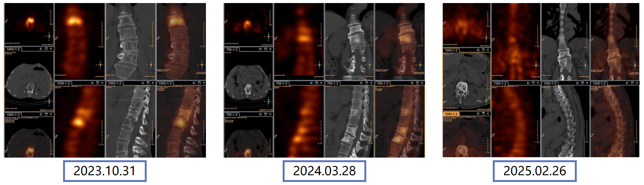Open the 1000-1:2 tab above the 2023.10.31 sagittal CT view
Image resolution: width=644 pixels, height=185 pixels.
point(115,83)
